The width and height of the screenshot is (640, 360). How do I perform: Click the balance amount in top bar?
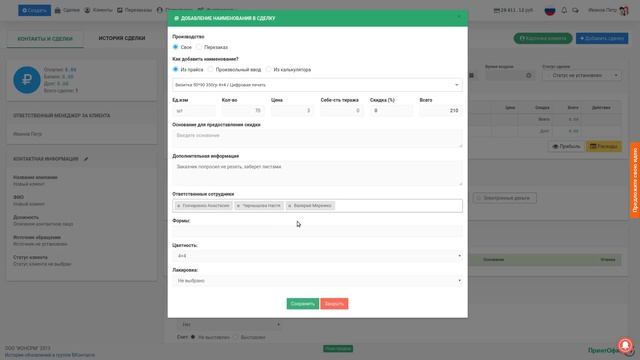coord(513,10)
